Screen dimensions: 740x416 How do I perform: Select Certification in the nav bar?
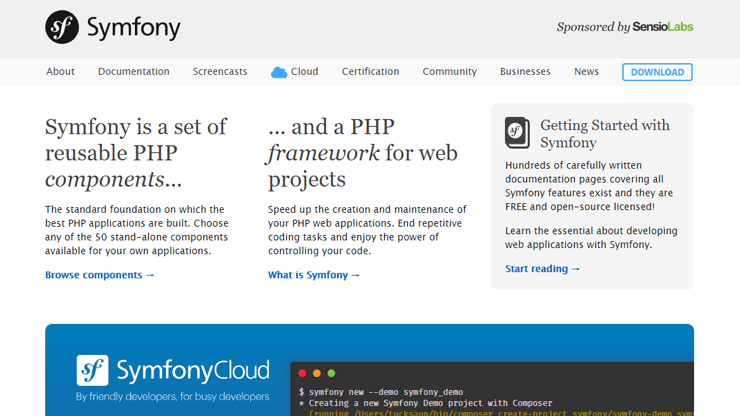click(x=370, y=71)
